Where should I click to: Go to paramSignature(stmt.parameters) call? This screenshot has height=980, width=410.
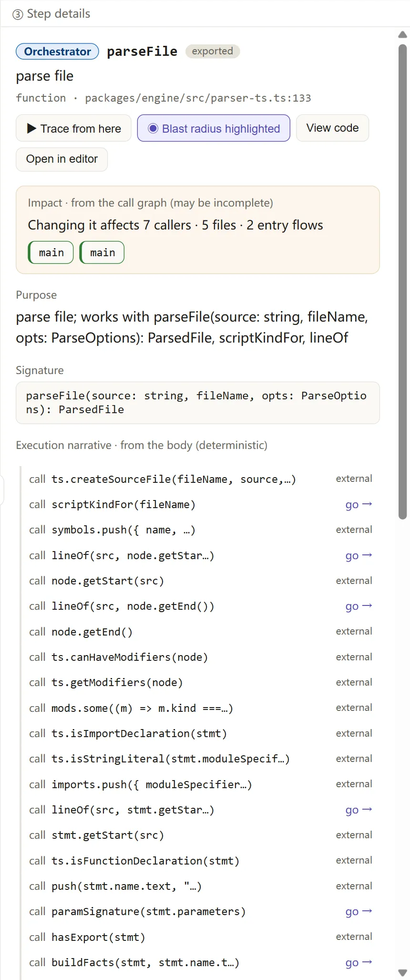[x=359, y=911]
